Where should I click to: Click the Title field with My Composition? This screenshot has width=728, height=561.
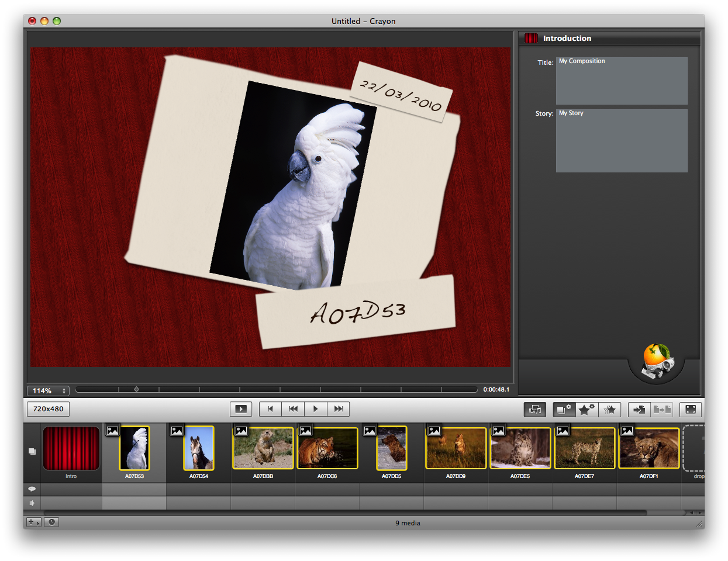coord(621,81)
